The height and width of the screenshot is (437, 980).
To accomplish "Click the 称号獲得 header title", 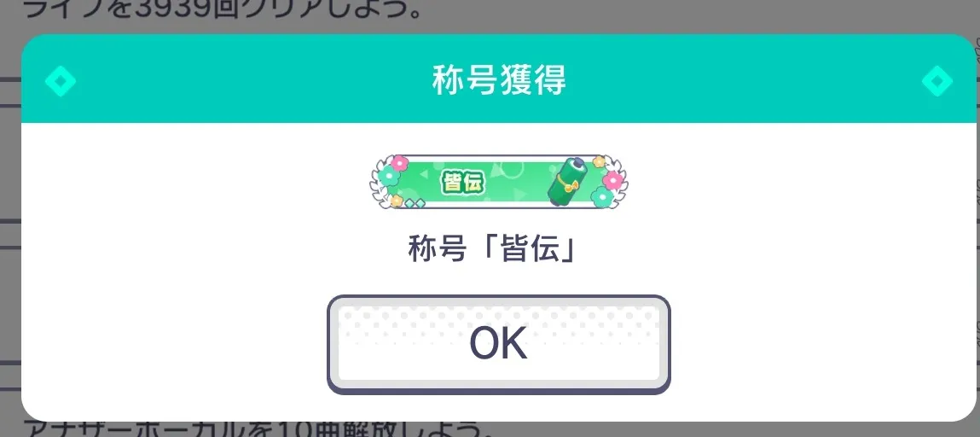I will (499, 80).
